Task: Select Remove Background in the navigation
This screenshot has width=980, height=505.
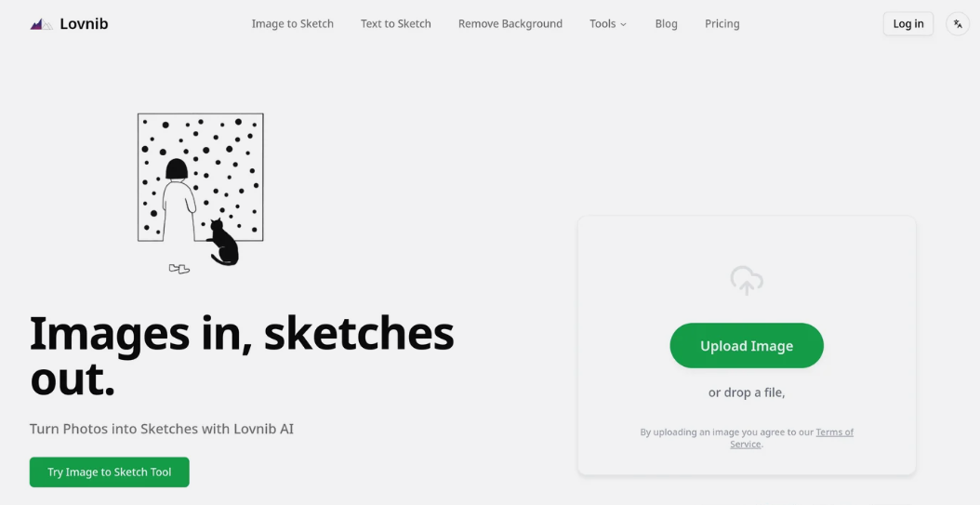Action: coord(510,24)
